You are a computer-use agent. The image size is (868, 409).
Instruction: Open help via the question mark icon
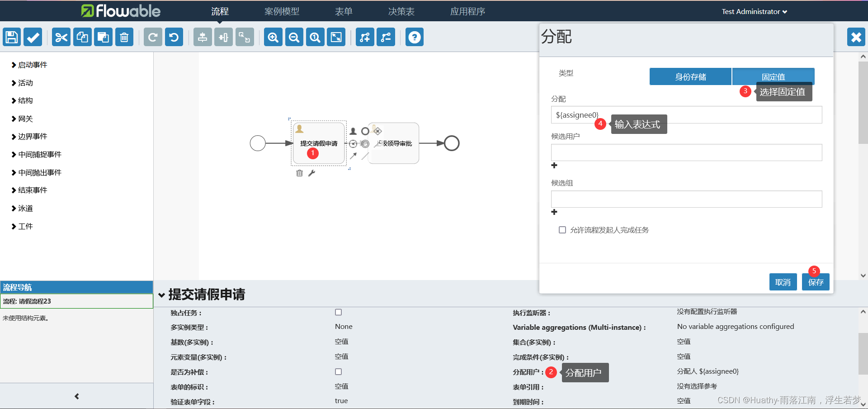[415, 37]
